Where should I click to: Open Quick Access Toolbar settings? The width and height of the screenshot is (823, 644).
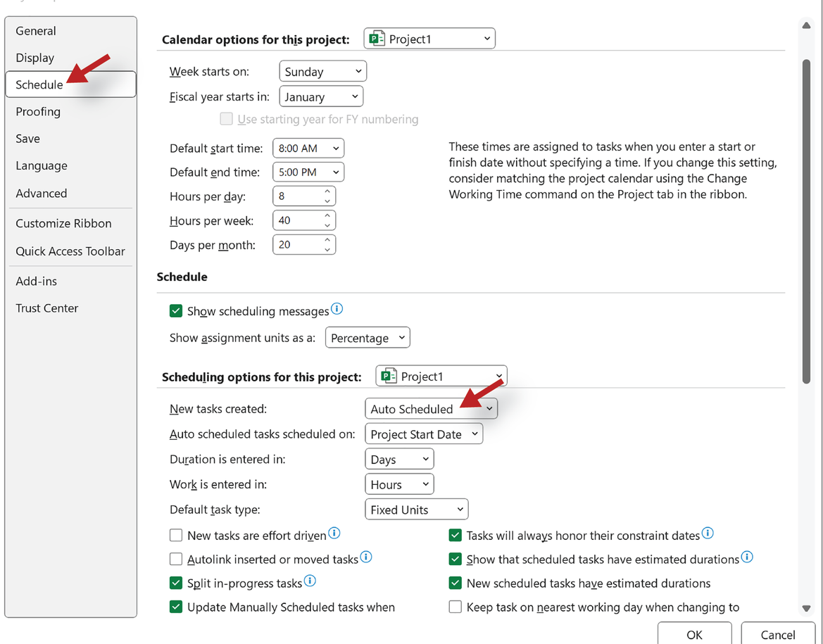coord(70,251)
